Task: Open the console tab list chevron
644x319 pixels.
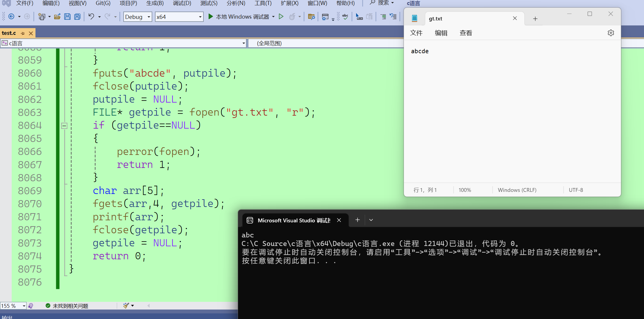Action: click(x=371, y=220)
